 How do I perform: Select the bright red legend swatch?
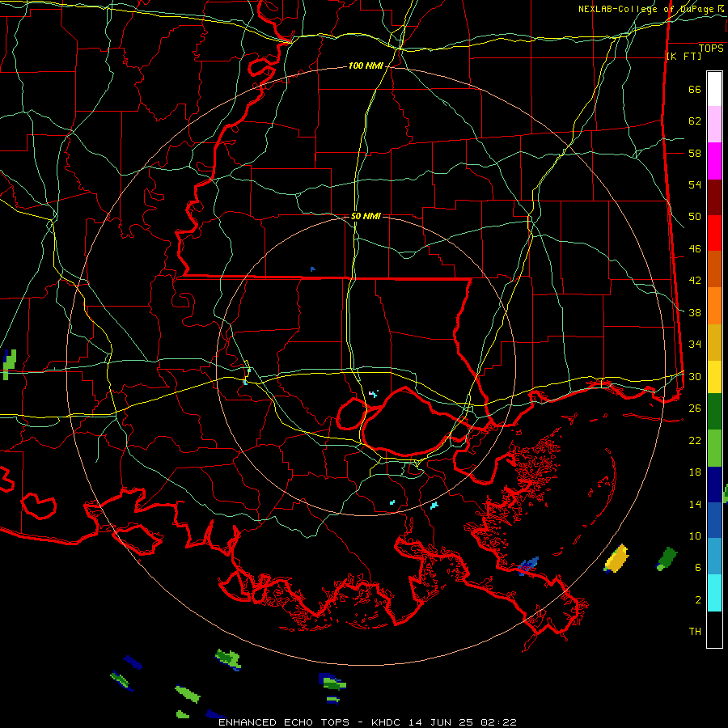pos(714,233)
